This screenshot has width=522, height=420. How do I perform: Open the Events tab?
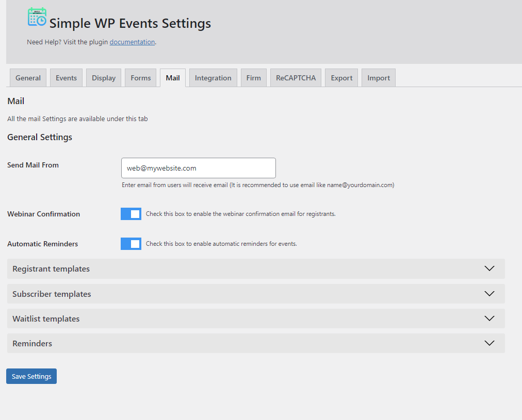click(x=66, y=78)
